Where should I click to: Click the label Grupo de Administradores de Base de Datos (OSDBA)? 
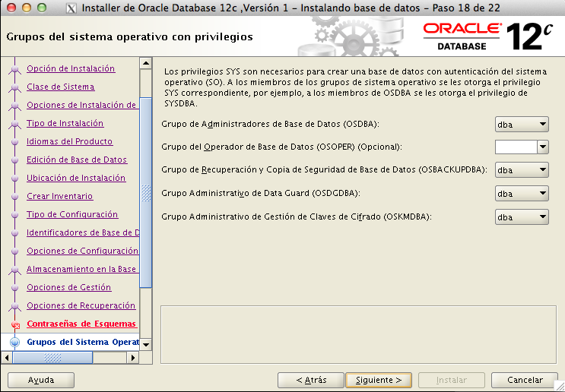270,124
